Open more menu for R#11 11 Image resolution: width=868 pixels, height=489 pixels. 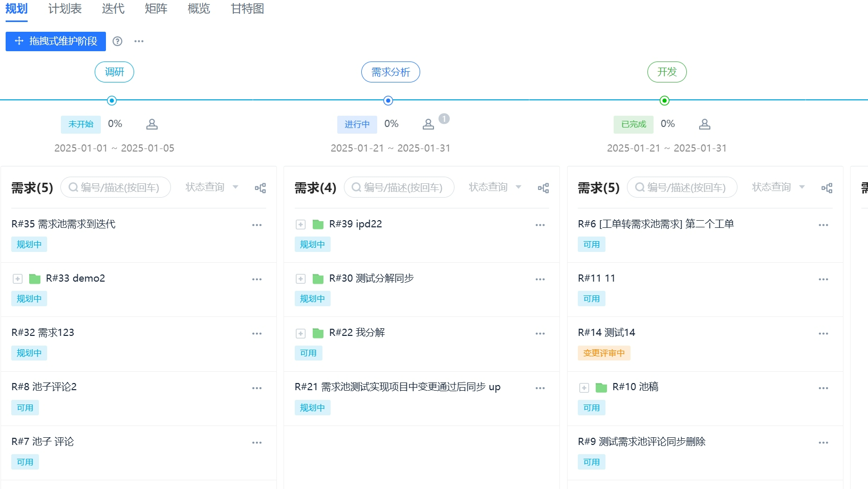[x=823, y=279]
